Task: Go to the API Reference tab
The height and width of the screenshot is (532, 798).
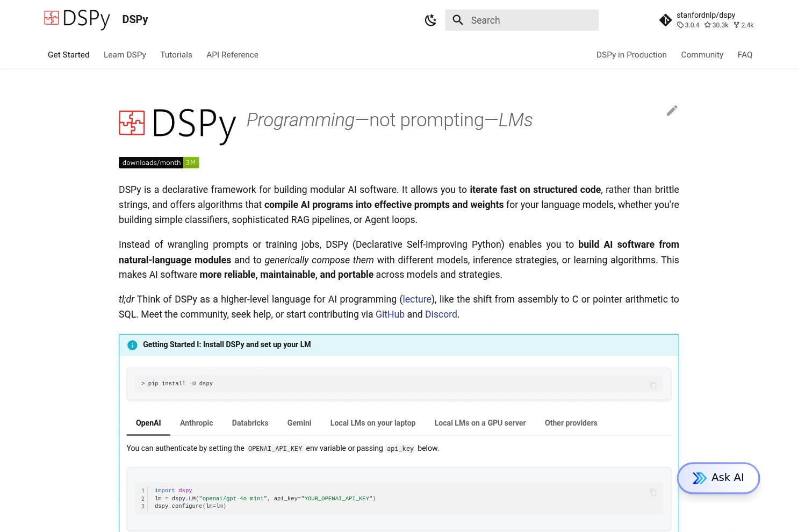Action: [x=232, y=55]
